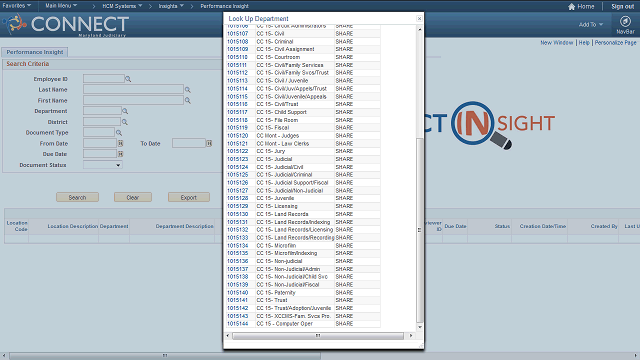The width and height of the screenshot is (640, 360).
Task: Open the Favorites menu
Action: [16, 6]
